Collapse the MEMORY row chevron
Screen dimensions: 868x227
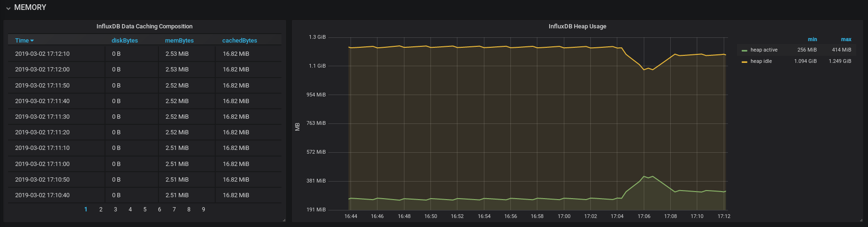pyautogui.click(x=8, y=8)
